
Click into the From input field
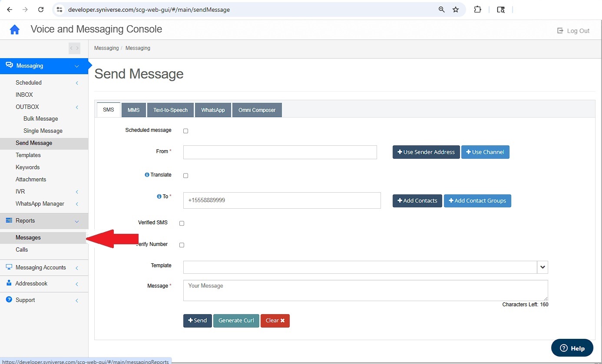pos(280,152)
